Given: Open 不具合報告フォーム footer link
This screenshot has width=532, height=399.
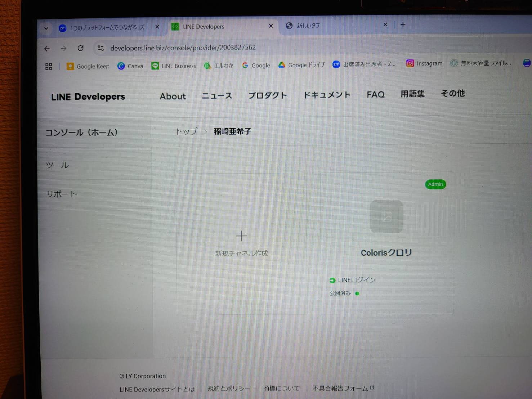Looking at the screenshot, I should [x=343, y=388].
